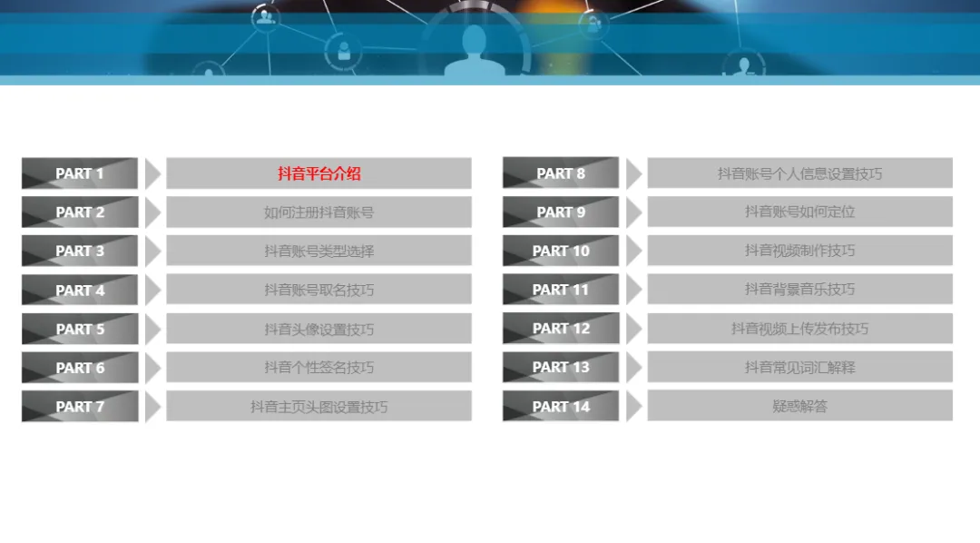Select 抖音账号如何定位 entry

click(800, 212)
